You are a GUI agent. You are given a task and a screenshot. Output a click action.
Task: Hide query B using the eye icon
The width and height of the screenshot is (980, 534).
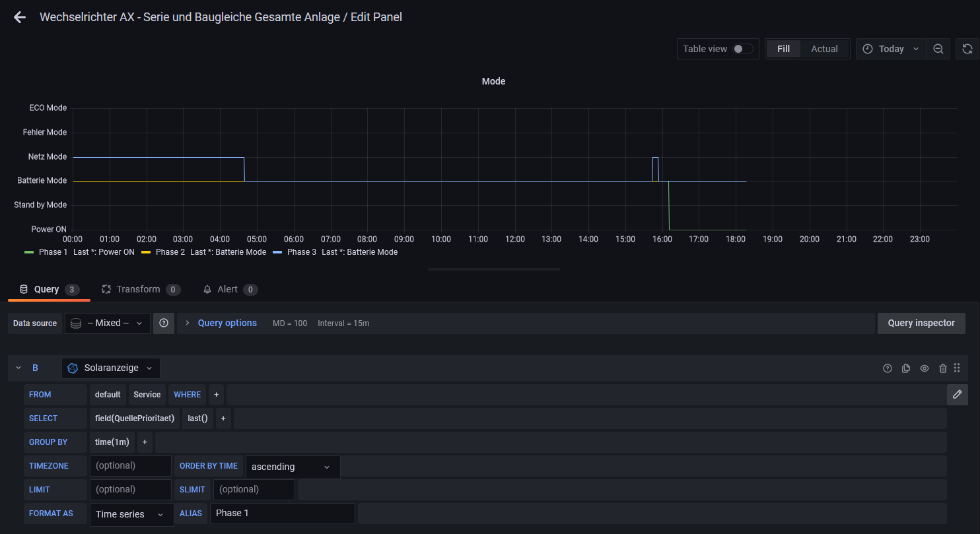click(x=925, y=368)
